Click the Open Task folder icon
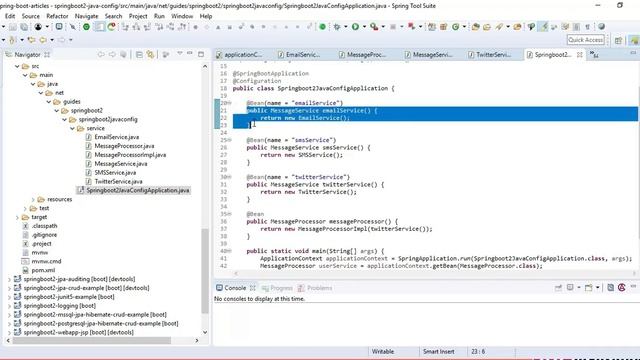This screenshot has width=640, height=360. coord(487,27)
